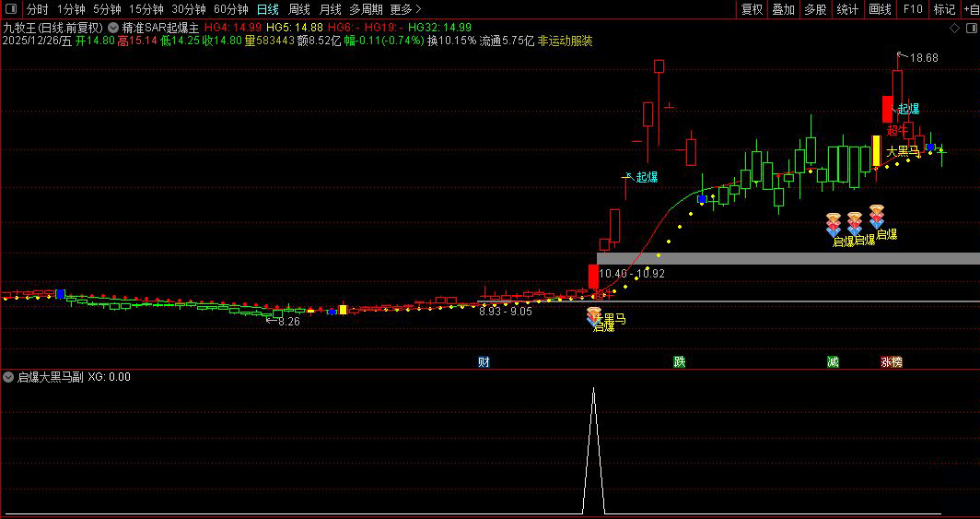Screen dimensions: 980x519
Task: Click the 非运动服装 sector link
Action: 565,41
